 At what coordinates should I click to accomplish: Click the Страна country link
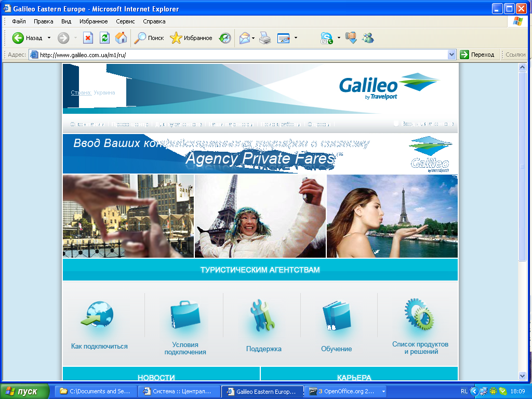tap(81, 92)
